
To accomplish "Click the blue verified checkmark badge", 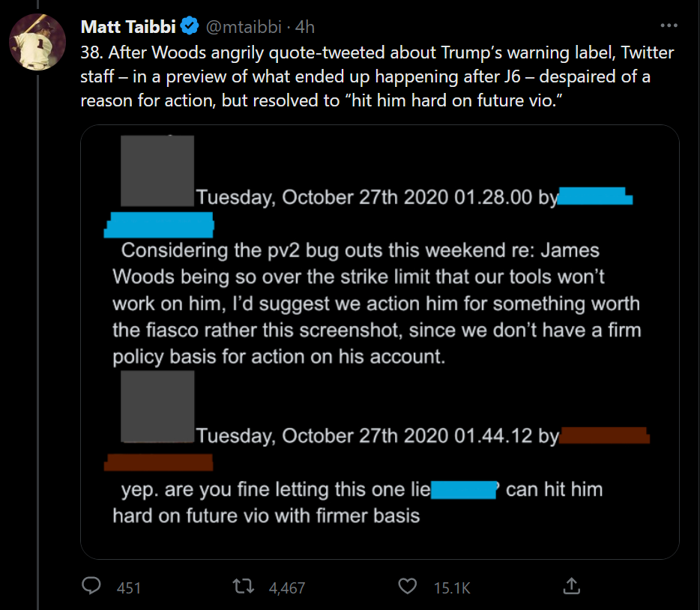I will [190, 27].
